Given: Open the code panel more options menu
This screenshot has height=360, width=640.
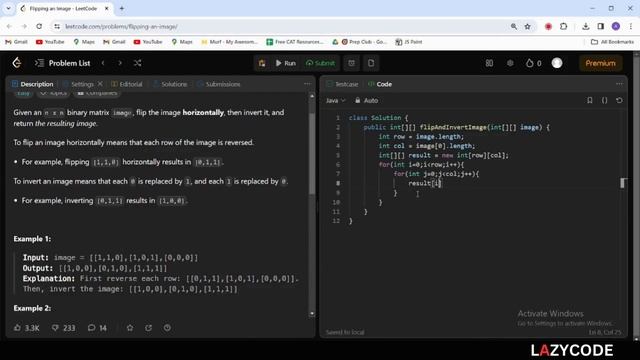Looking at the screenshot, I should pos(619,84).
